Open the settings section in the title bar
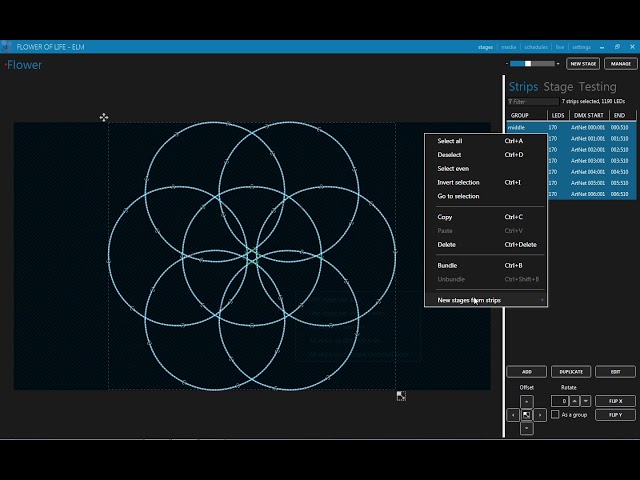Screen dimensions: 640x480 (x=581, y=47)
